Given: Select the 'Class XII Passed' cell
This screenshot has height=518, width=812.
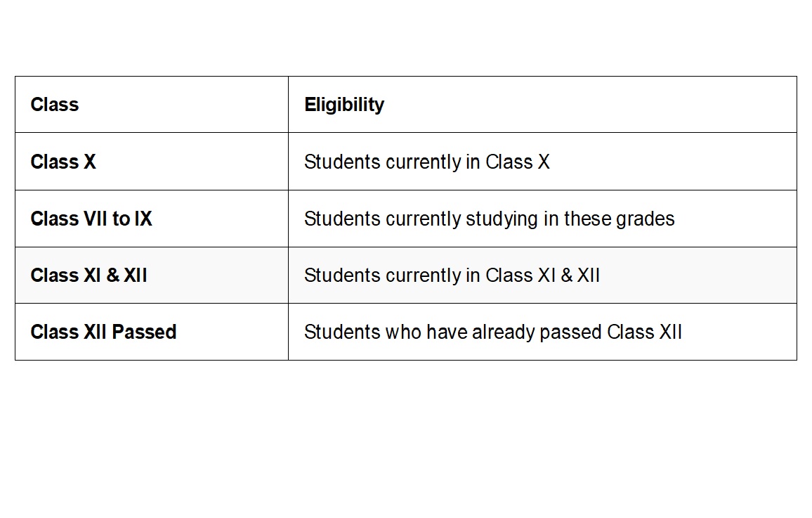Looking at the screenshot, I should click(x=152, y=332).
